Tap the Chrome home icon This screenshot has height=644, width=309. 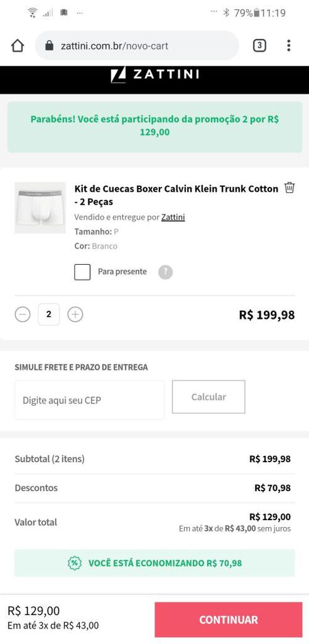[18, 46]
